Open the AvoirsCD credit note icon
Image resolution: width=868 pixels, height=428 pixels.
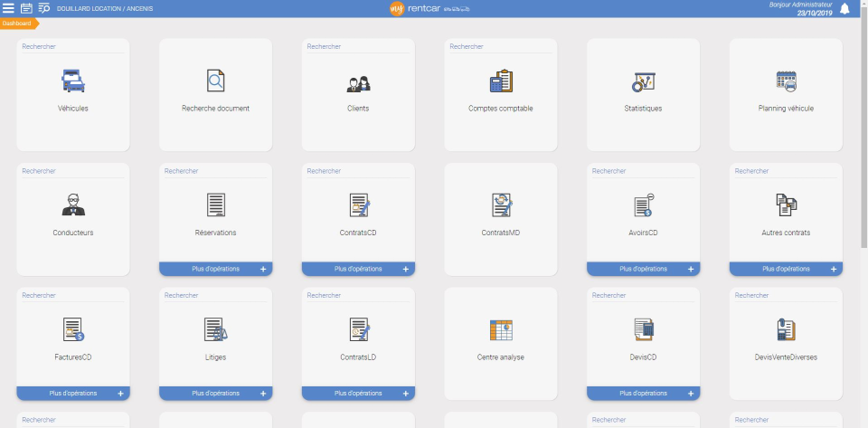[x=644, y=204]
